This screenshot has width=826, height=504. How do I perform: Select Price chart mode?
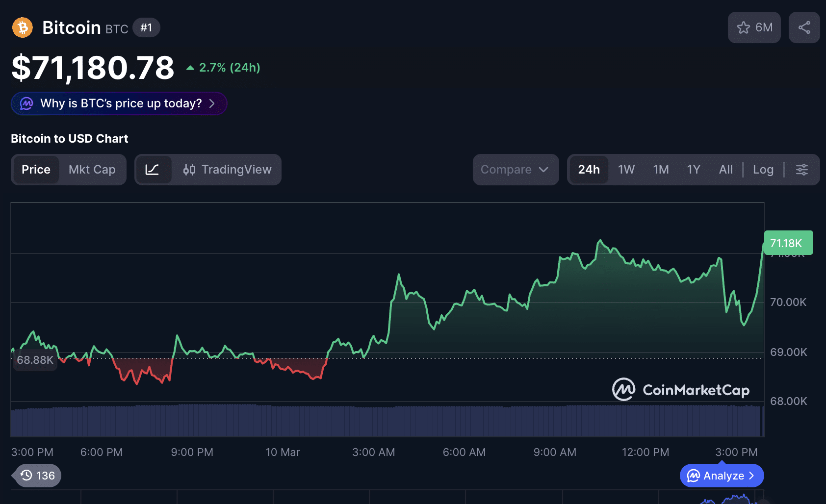click(x=36, y=170)
